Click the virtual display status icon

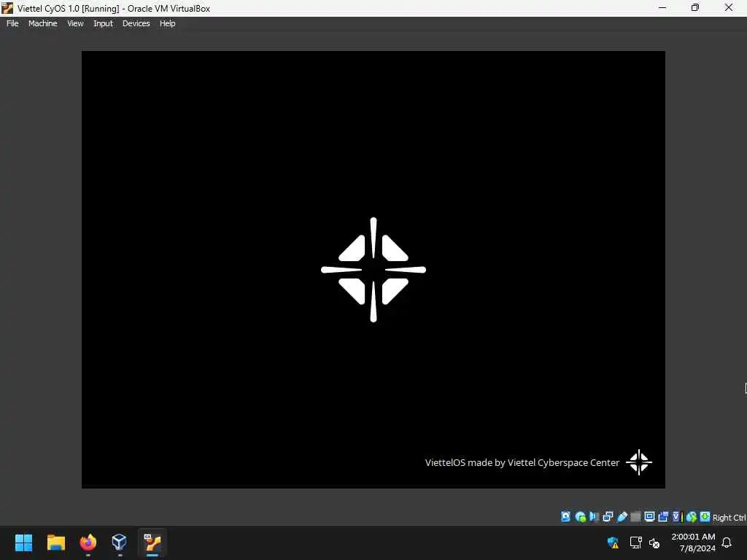pyautogui.click(x=649, y=517)
